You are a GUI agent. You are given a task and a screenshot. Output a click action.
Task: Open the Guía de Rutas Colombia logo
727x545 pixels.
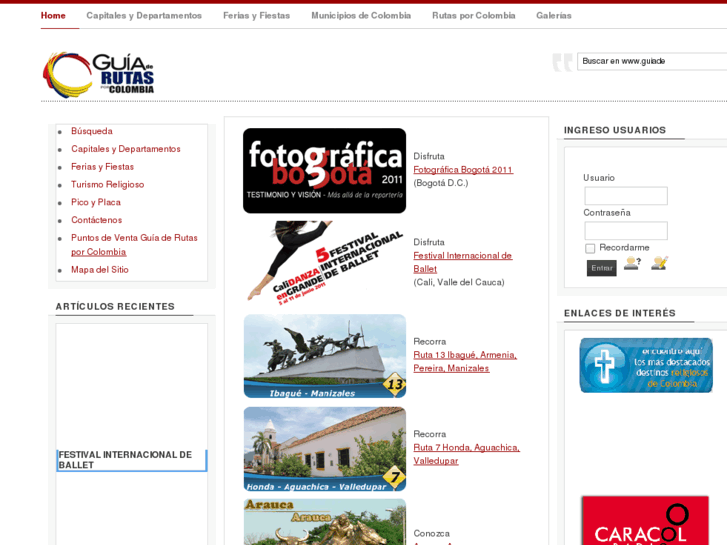click(98, 74)
